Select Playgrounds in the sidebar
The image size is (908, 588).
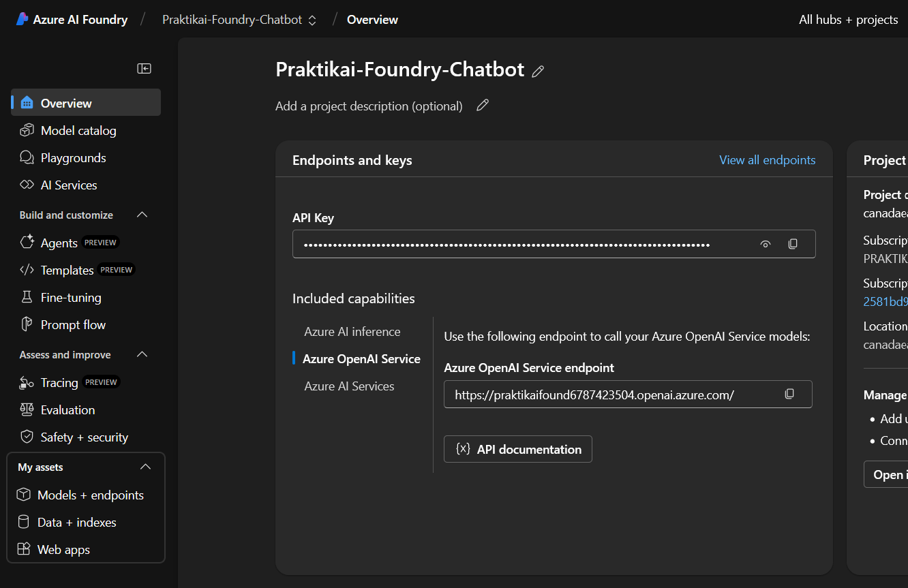[71, 157]
